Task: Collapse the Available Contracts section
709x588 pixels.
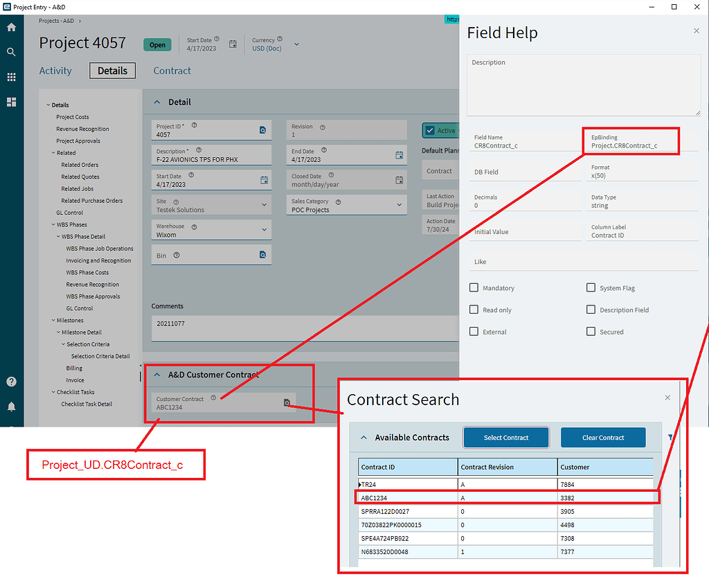Action: point(364,437)
